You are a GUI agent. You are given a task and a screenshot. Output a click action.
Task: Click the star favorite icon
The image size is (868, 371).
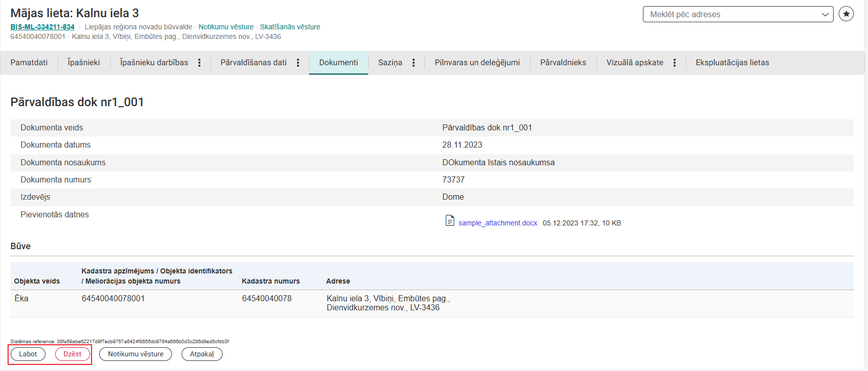(846, 14)
